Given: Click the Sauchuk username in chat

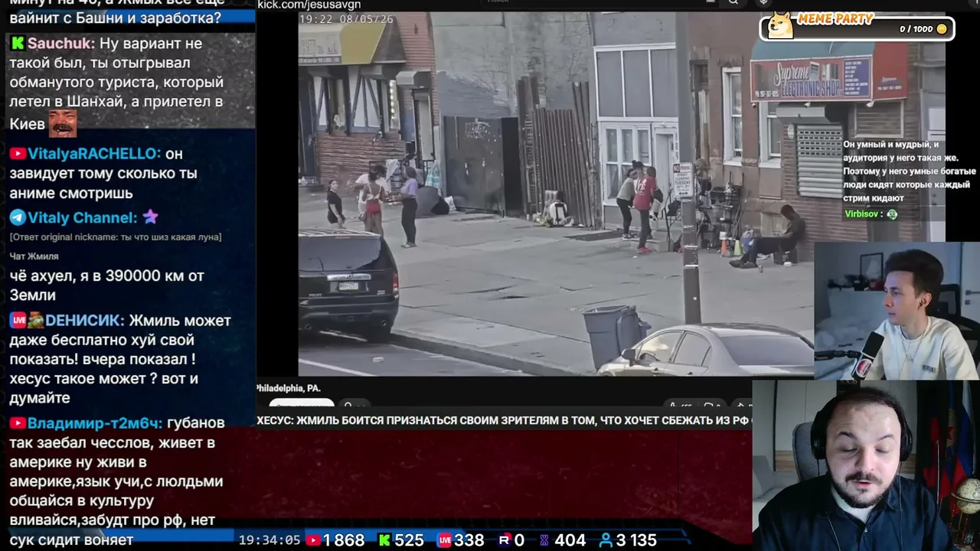Looking at the screenshot, I should coord(61,44).
